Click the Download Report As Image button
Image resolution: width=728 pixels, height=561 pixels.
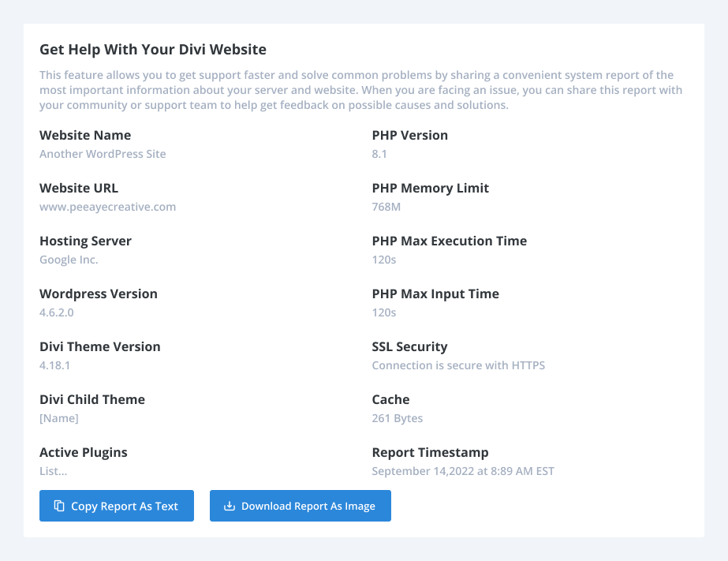[301, 506]
